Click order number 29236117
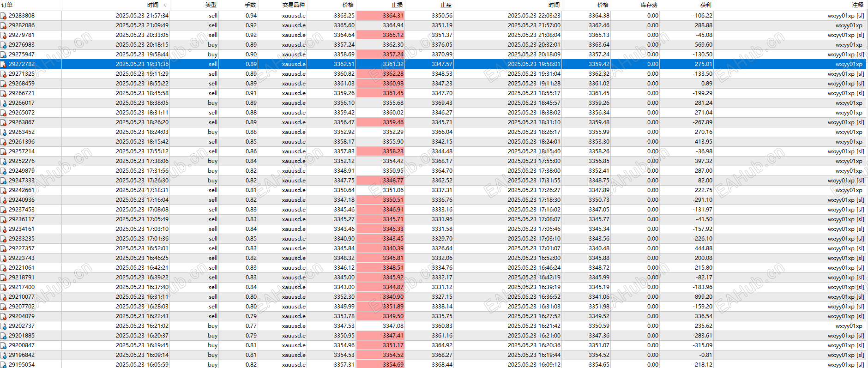The width and height of the screenshot is (868, 368). 22,219
